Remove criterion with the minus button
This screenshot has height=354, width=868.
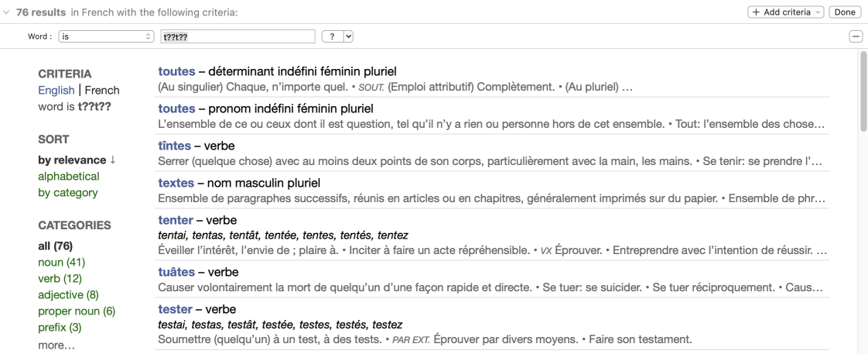click(856, 36)
